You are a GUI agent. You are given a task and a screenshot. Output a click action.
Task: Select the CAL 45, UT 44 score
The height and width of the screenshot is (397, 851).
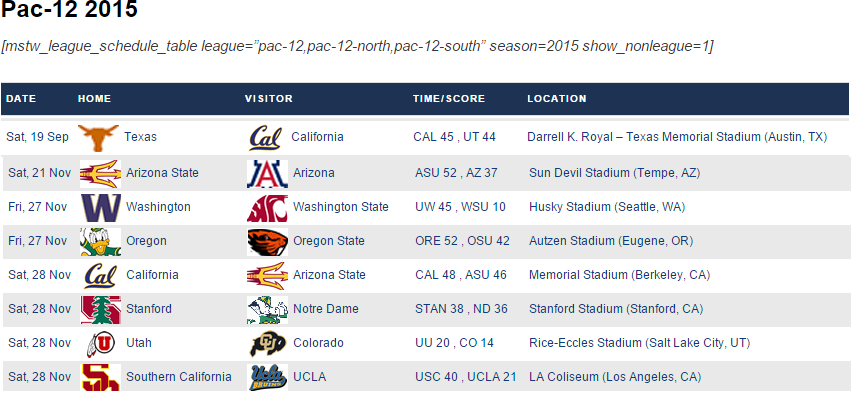point(454,137)
